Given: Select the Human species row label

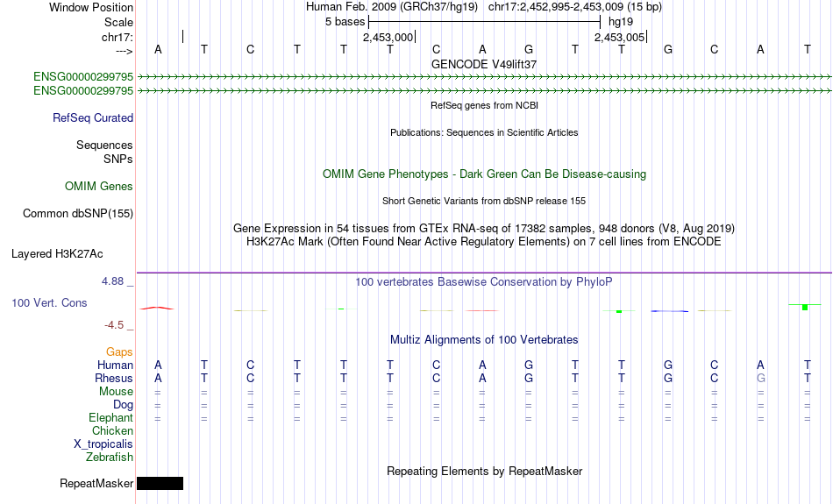Looking at the screenshot, I should tap(115, 366).
